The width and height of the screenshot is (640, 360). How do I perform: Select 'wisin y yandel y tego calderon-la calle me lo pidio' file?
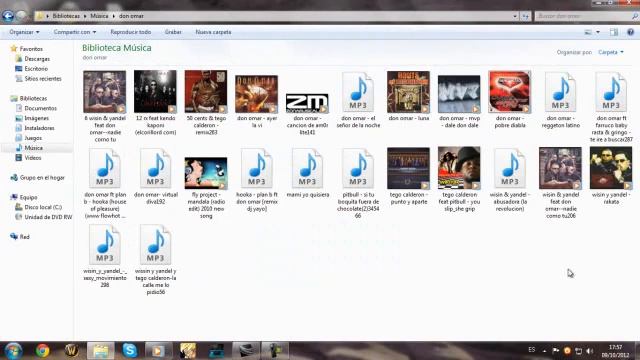156,245
